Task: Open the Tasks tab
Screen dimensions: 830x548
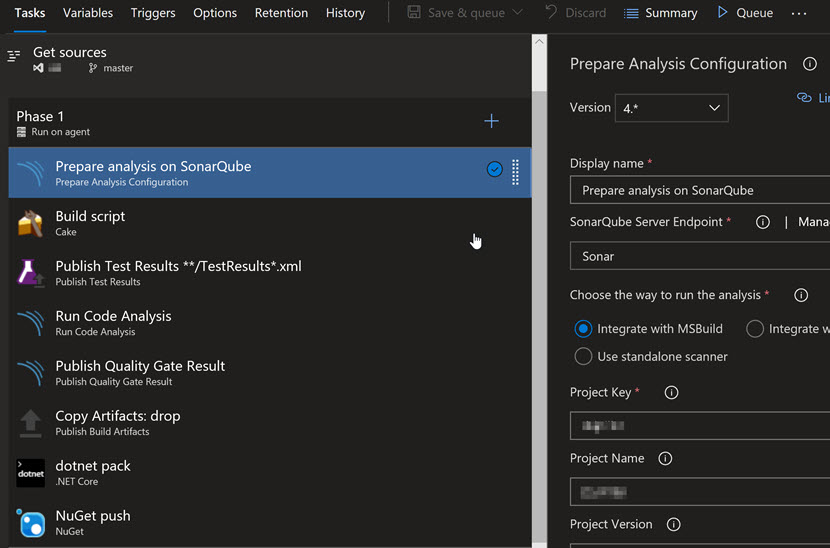Action: click(x=30, y=13)
